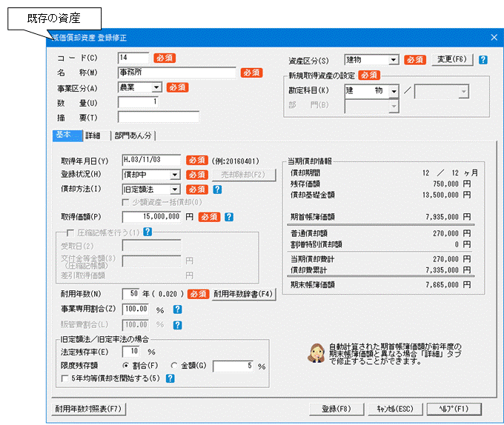This screenshot has width=504, height=425.
Task: Click ヘルプ(F1) button
Action: (454, 409)
